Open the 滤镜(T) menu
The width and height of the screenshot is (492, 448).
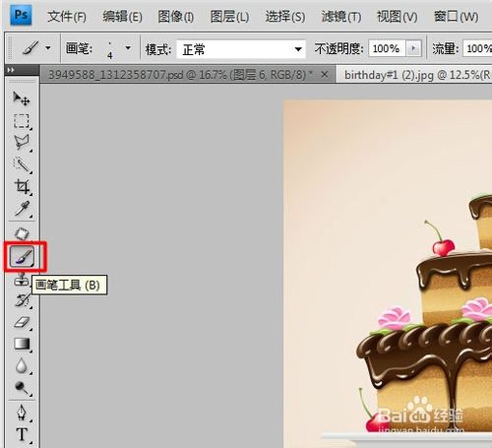point(341,17)
